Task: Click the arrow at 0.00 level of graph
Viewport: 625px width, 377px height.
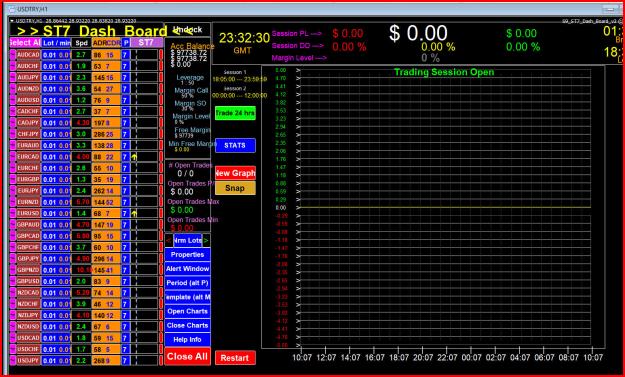Action: (298, 208)
